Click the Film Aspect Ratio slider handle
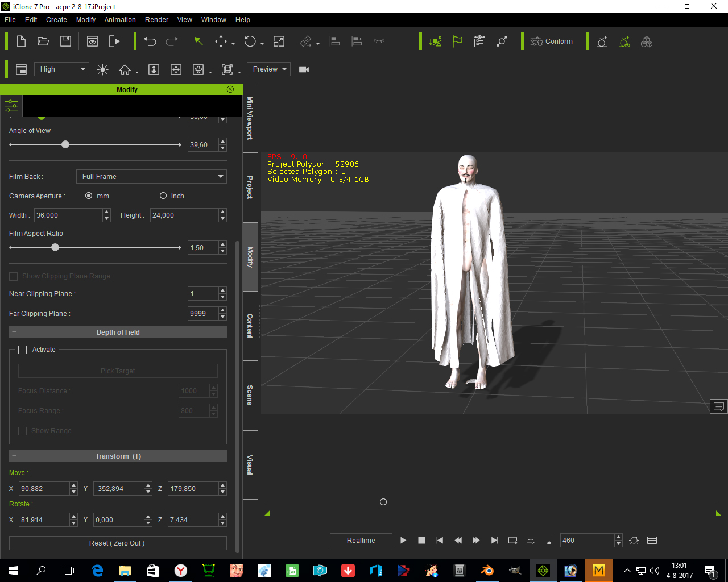 click(x=55, y=247)
